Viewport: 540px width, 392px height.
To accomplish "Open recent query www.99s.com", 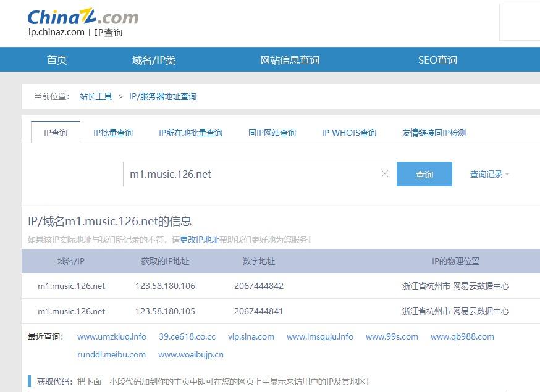I will point(392,336).
